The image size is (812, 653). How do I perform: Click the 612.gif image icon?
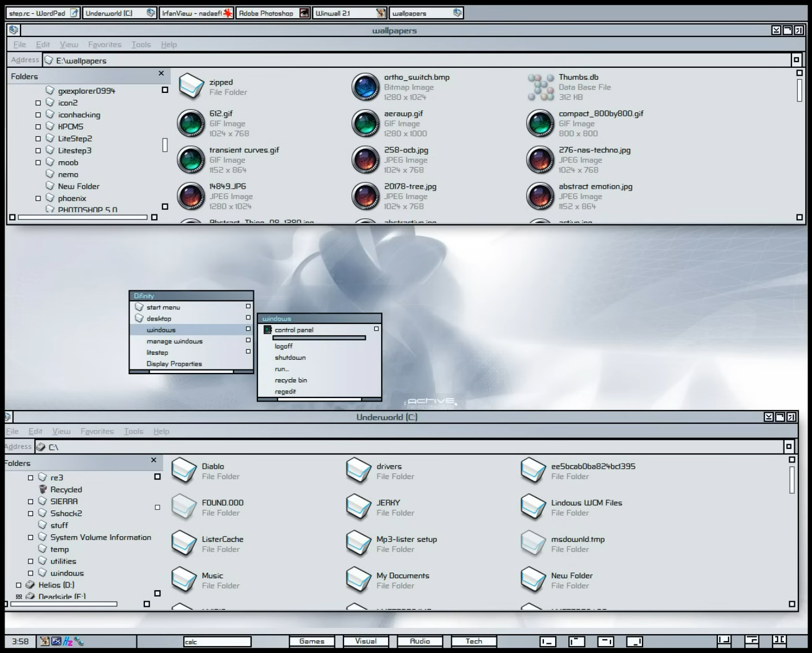click(191, 123)
